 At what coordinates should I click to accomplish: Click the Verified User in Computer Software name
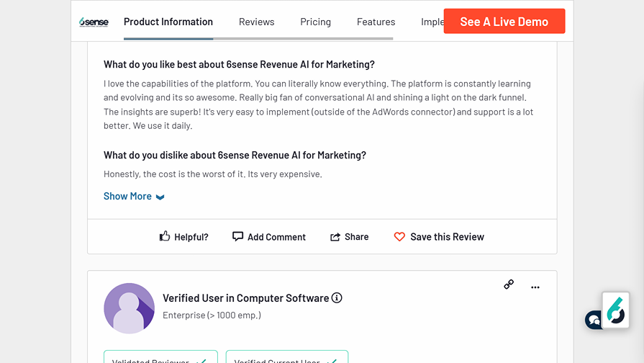pyautogui.click(x=245, y=298)
